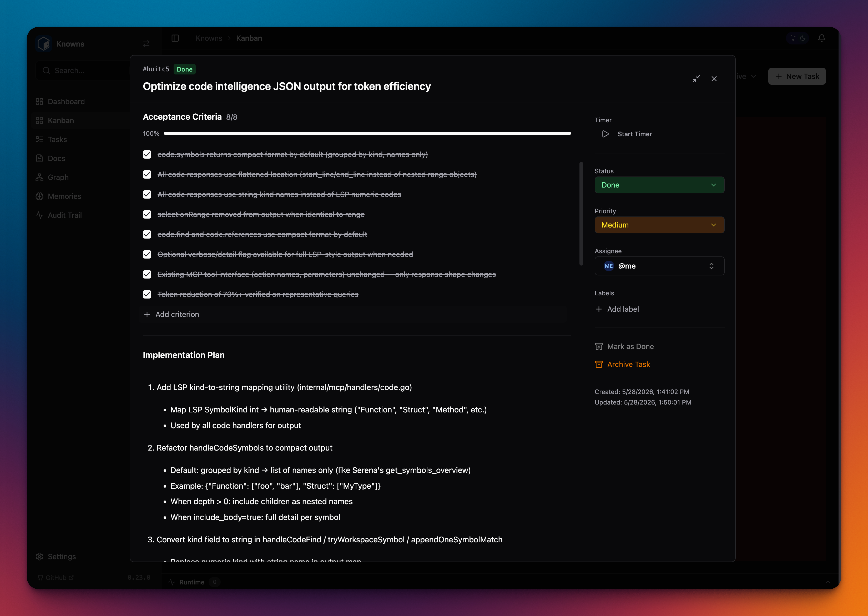Click the Runtime count badge
Screen dimensions: 868x616
point(215,582)
